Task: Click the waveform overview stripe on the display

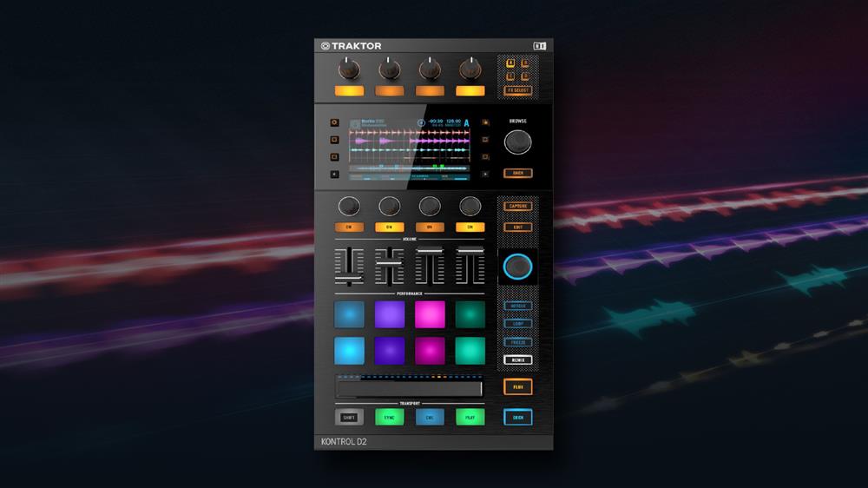Action: coord(409,167)
